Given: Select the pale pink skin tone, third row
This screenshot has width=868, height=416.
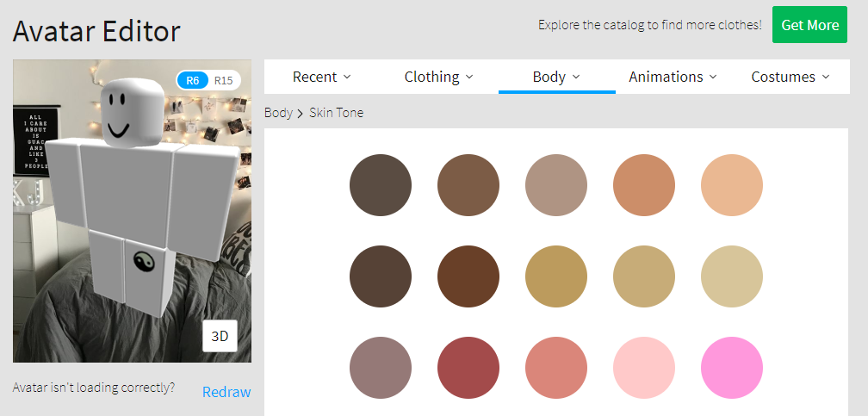Looking at the screenshot, I should (x=644, y=368).
